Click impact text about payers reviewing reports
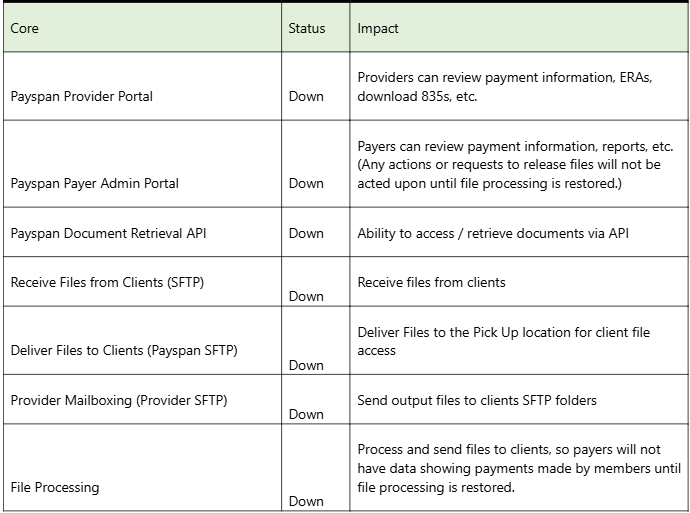 515,165
